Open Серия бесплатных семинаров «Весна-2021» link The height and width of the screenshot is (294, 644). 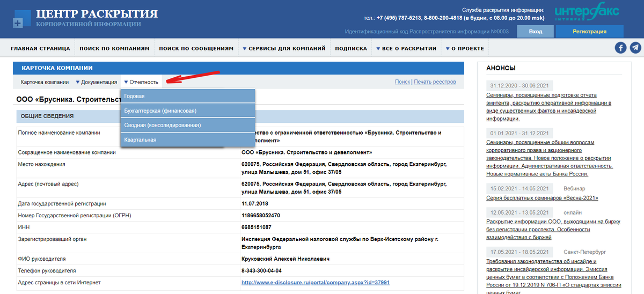pos(542,198)
